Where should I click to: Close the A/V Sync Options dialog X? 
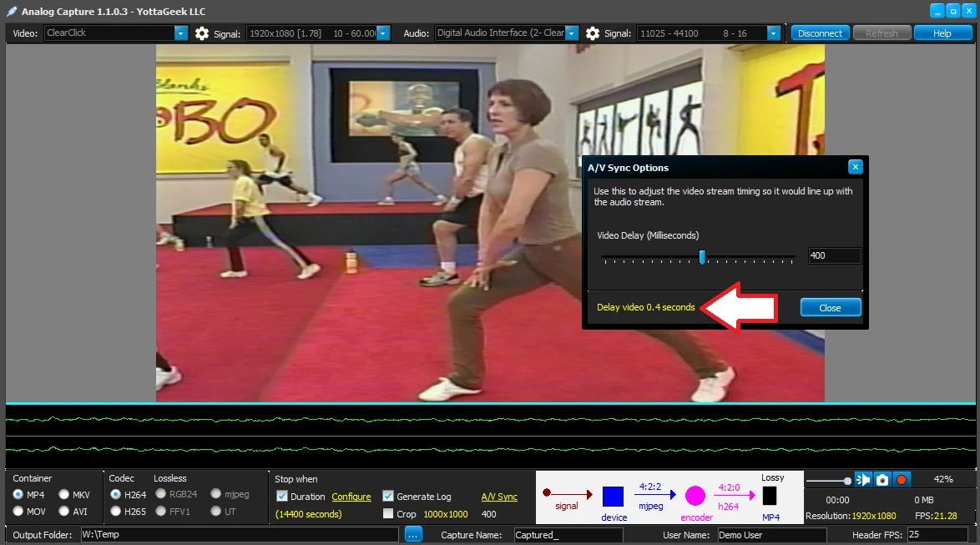[855, 167]
